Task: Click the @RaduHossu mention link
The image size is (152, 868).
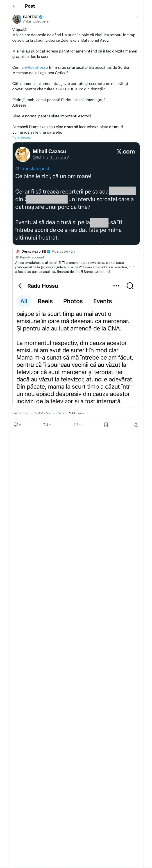Action: click(36, 67)
